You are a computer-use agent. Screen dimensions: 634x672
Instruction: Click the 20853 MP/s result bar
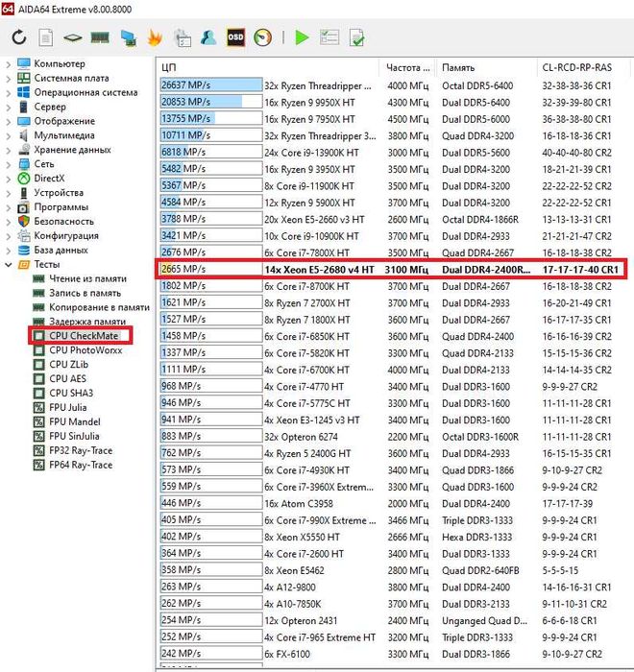[x=211, y=102]
